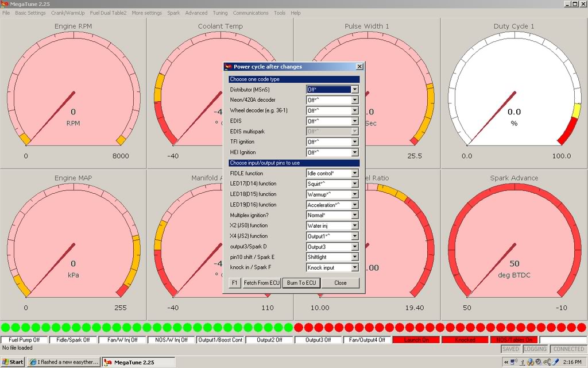Viewport: 588px width, 368px height.
Task: Open the TFI ignition dropdown
Action: coord(355,142)
